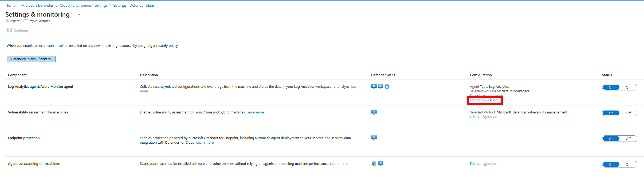Screen dimensions: 644x179
Task: Open Edit configuration for Agentless scanning
Action: point(484,164)
